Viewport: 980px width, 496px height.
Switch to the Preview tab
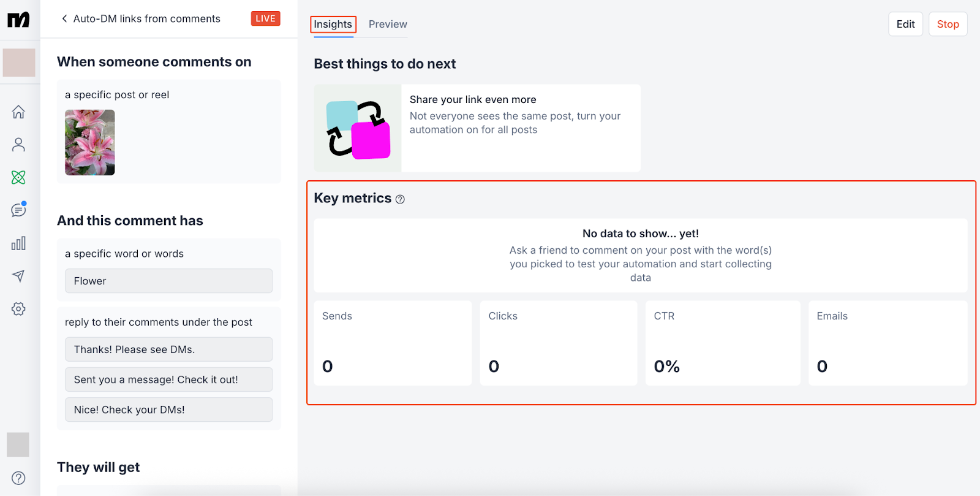[x=388, y=25]
